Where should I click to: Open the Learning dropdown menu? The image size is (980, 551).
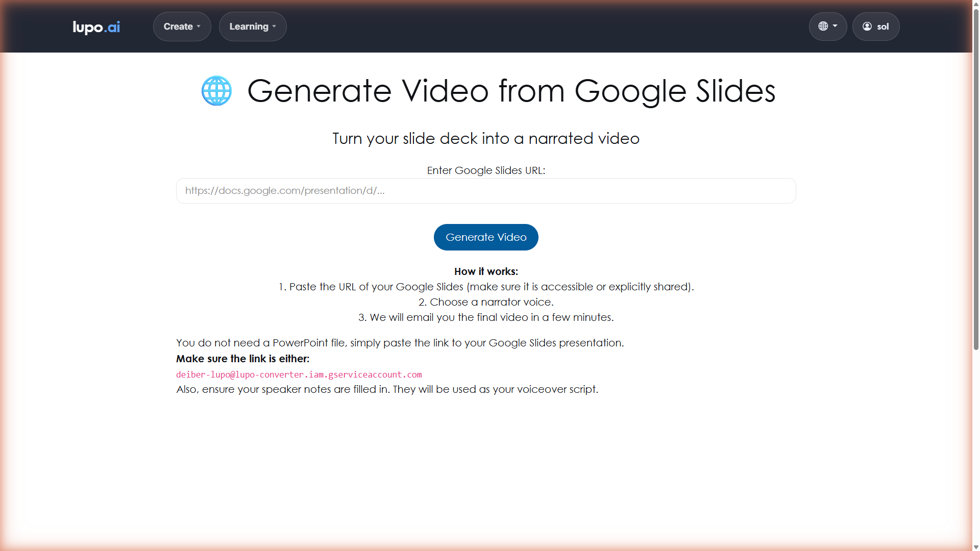(253, 27)
